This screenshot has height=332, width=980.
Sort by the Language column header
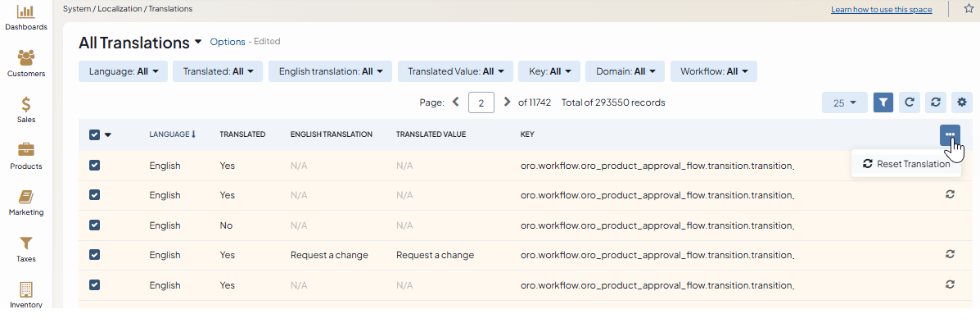click(x=171, y=134)
